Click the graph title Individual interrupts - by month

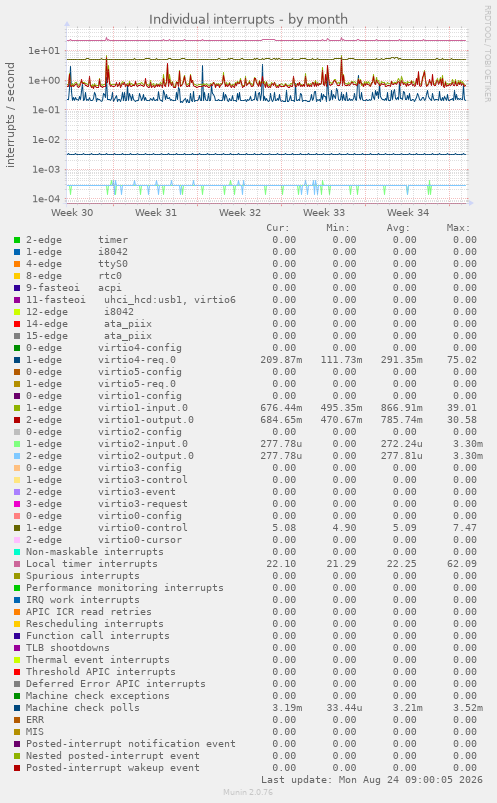[248, 19]
